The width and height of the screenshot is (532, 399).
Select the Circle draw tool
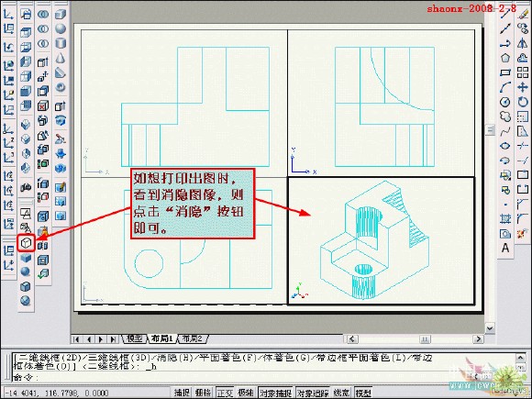click(505, 102)
